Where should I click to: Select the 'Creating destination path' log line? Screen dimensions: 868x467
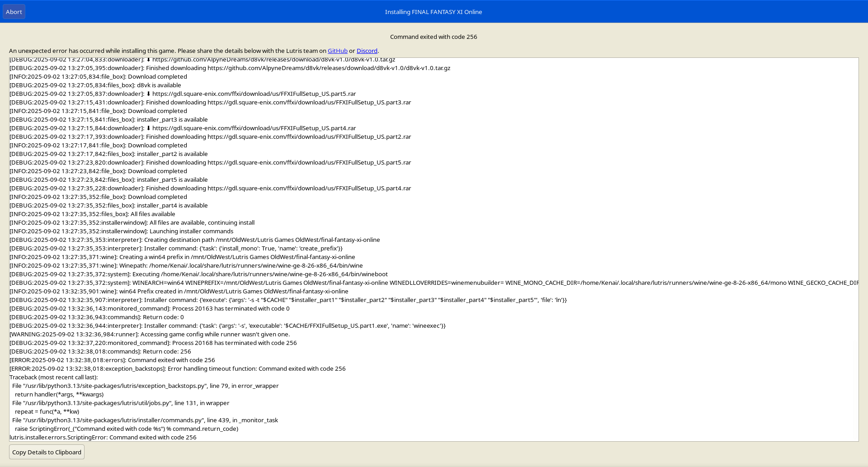(194, 240)
